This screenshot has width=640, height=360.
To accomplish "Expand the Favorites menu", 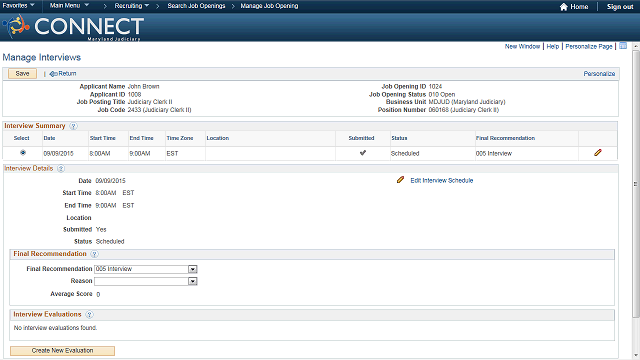I will click(x=18, y=6).
